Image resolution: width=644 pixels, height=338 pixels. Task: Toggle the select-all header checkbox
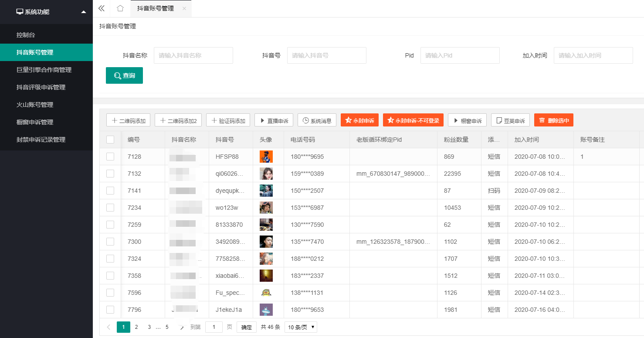[110, 140]
